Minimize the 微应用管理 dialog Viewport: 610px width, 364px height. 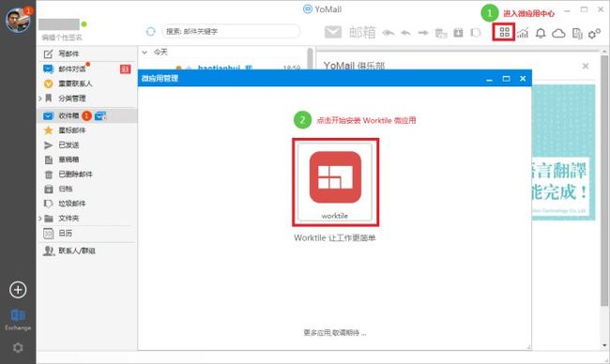click(489, 79)
